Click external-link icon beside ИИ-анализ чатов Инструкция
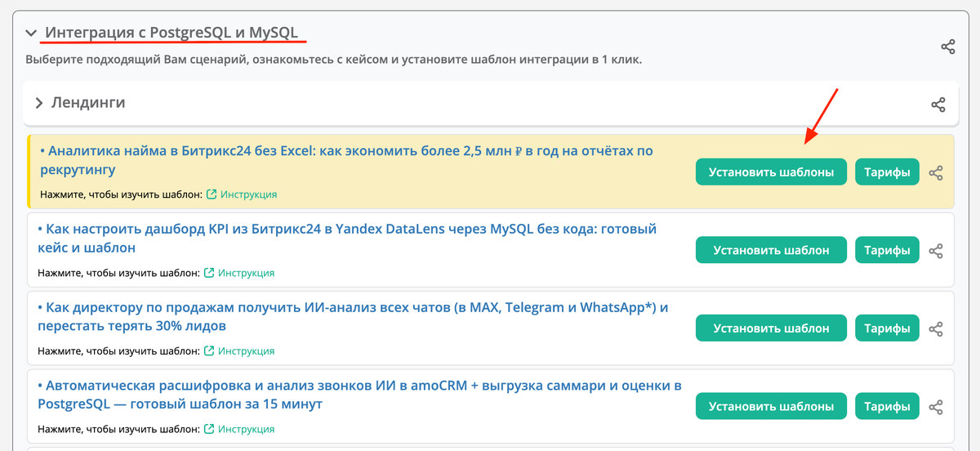 (209, 351)
